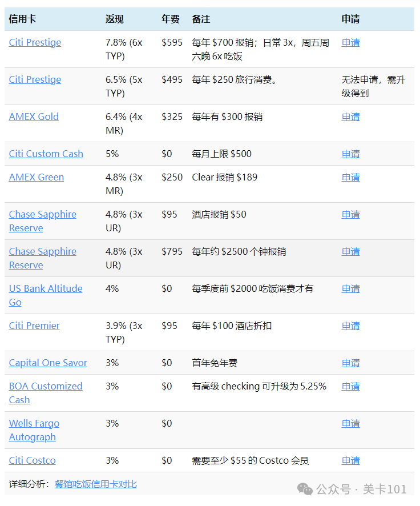
Task: Open the Citi Custom Cash link
Action: coord(46,154)
